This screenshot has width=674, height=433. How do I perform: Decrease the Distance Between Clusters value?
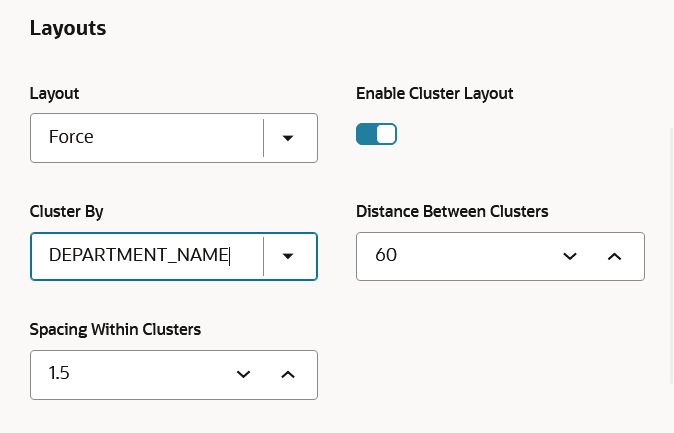[x=570, y=256]
